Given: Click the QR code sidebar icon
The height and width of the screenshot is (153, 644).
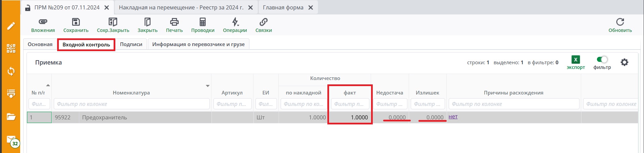Looking at the screenshot, I should [x=11, y=48].
